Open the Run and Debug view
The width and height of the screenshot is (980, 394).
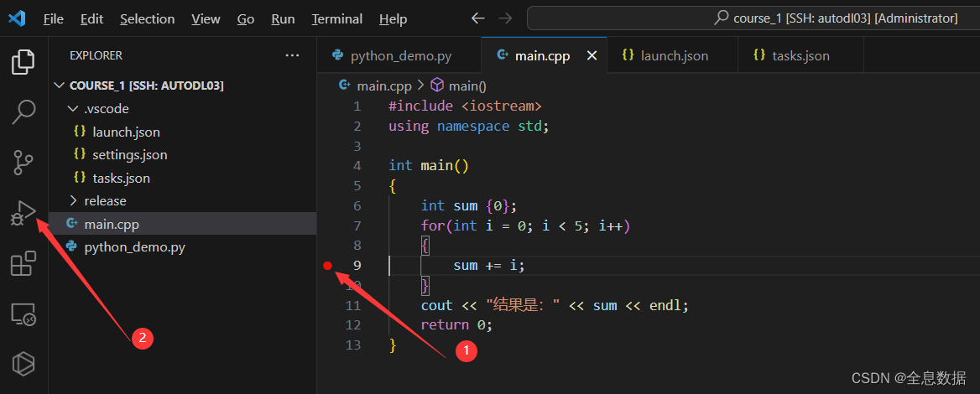(x=23, y=214)
